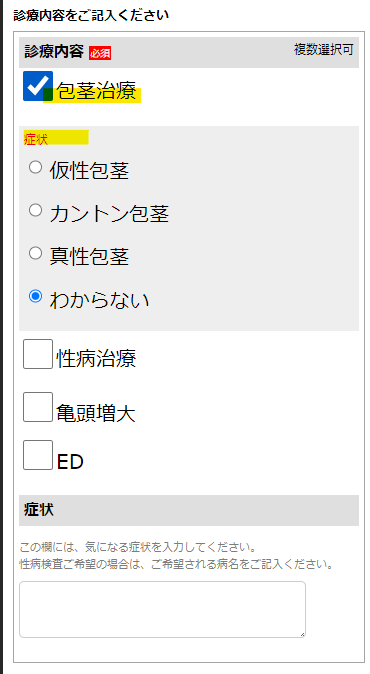Screen dimensions: 370x674
Task: Select the 真性包茎 radio button
Action: tap(35, 253)
